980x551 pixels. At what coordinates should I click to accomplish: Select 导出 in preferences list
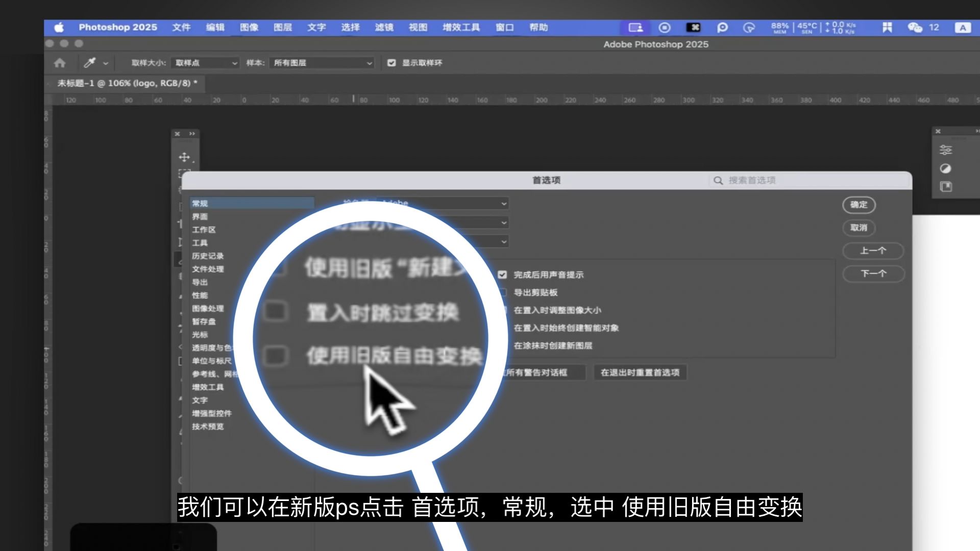click(200, 282)
